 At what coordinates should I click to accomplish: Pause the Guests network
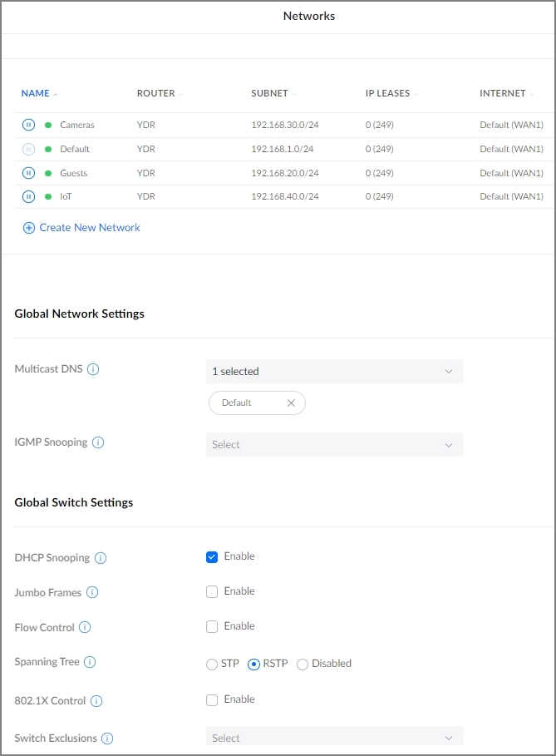[28, 173]
